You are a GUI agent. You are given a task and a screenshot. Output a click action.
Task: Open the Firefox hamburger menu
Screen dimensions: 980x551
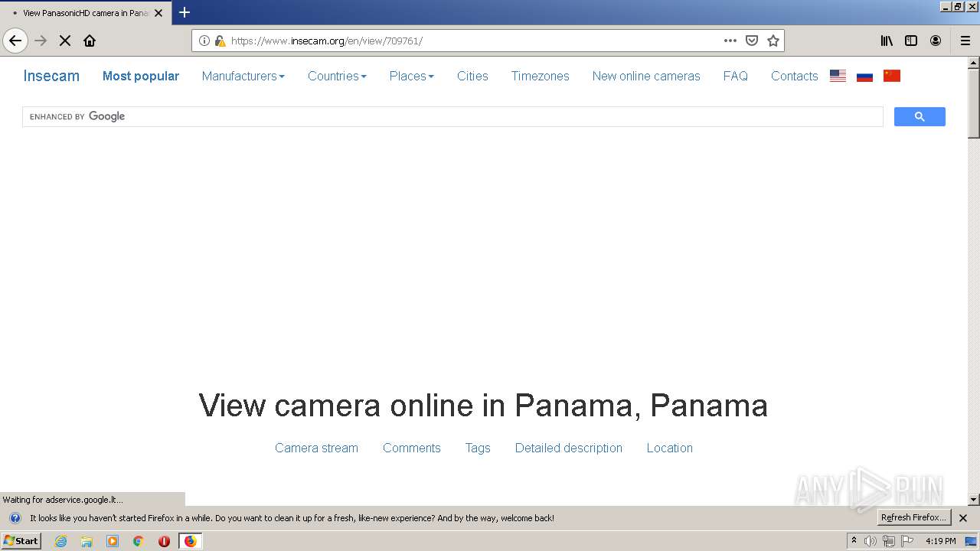point(965,41)
